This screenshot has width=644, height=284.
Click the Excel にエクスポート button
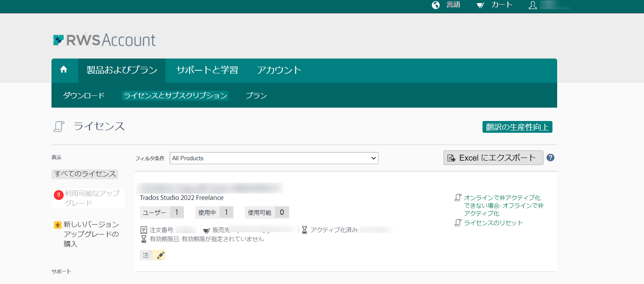[493, 158]
